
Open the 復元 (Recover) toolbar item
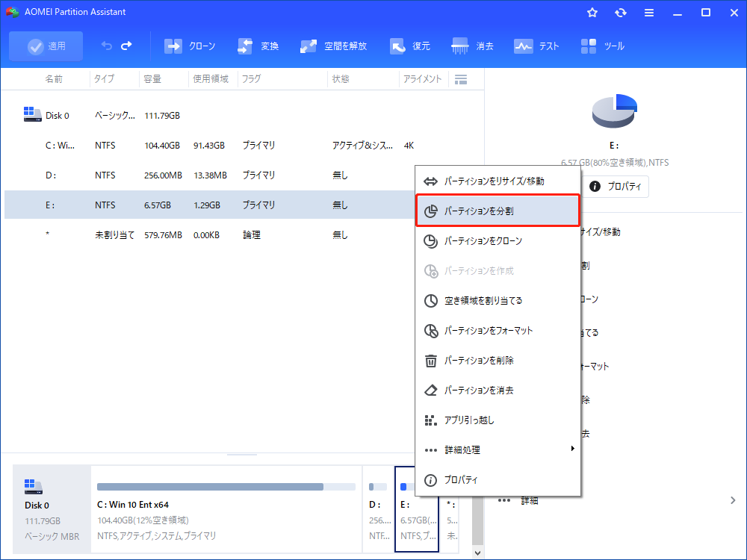click(x=409, y=46)
